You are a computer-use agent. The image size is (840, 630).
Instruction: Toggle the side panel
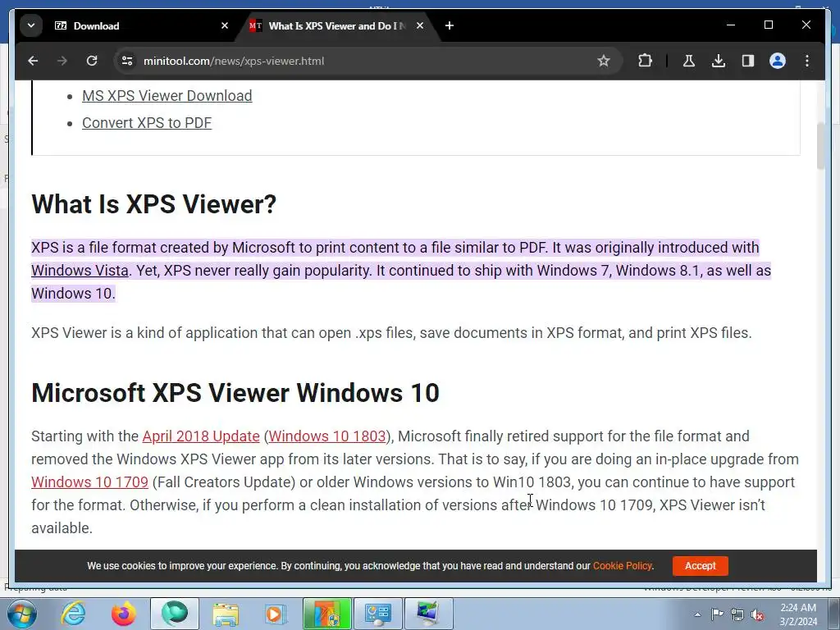click(748, 61)
